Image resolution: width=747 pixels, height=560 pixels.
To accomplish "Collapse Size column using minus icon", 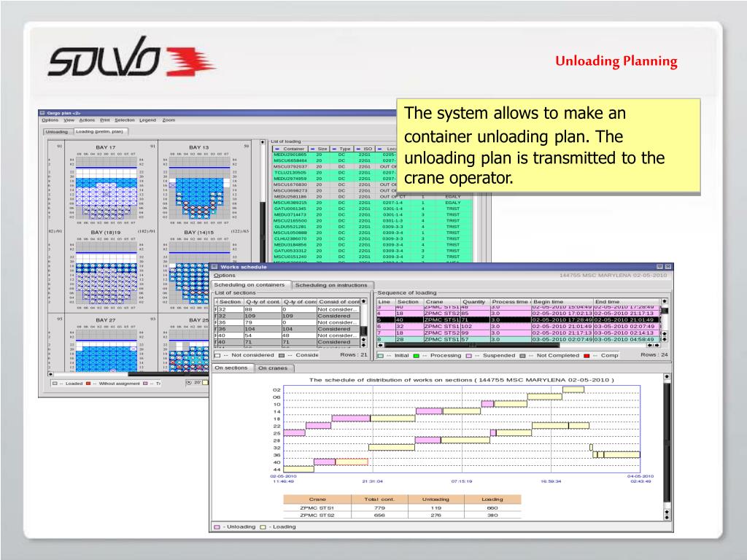I will [x=312, y=149].
